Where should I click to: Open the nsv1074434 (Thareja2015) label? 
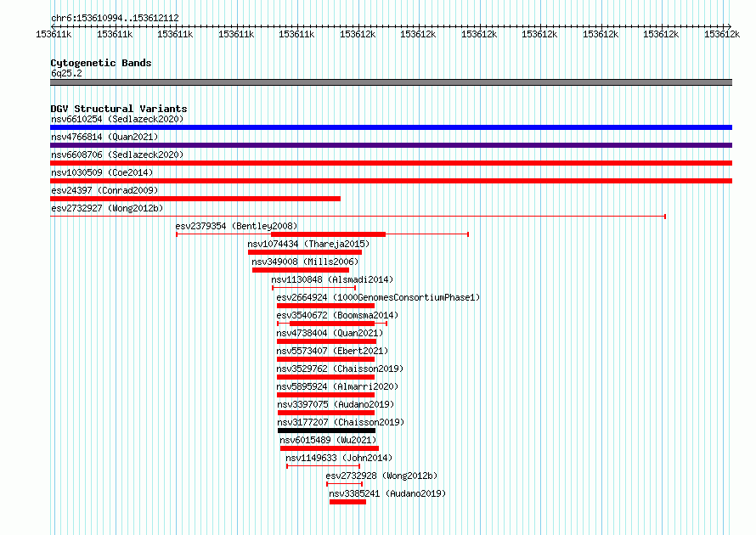point(308,244)
